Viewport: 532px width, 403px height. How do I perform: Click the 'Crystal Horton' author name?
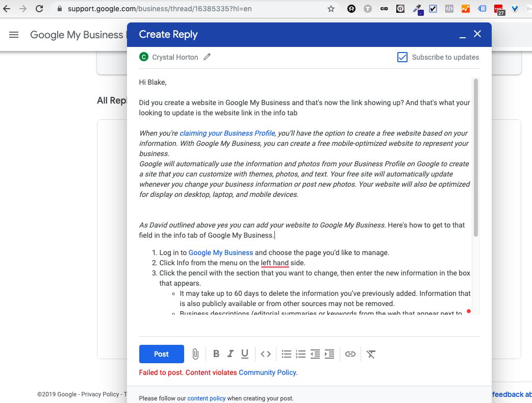pyautogui.click(x=175, y=57)
